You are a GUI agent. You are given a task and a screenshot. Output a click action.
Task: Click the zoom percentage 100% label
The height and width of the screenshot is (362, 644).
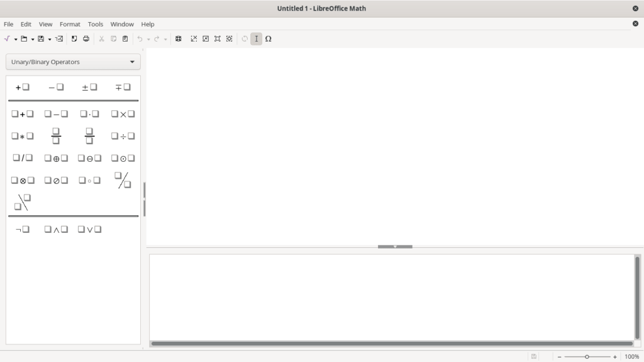(x=631, y=357)
